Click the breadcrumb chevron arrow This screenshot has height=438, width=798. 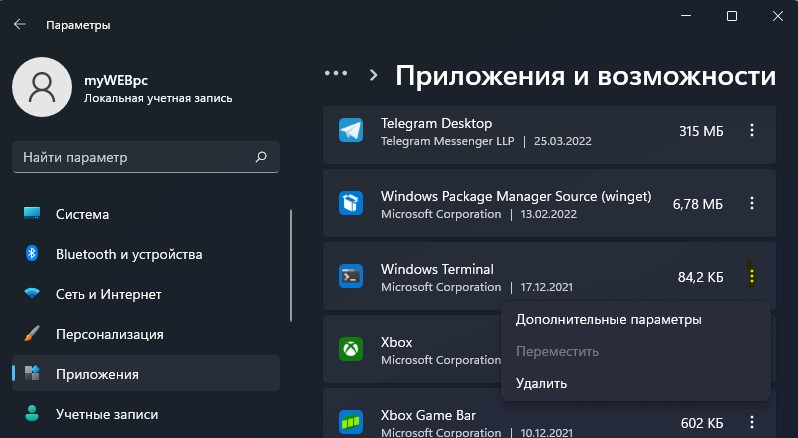coord(374,75)
